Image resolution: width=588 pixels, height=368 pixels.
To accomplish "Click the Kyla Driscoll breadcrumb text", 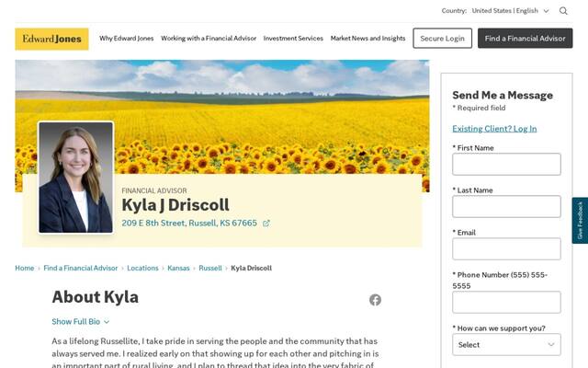I will (251, 268).
